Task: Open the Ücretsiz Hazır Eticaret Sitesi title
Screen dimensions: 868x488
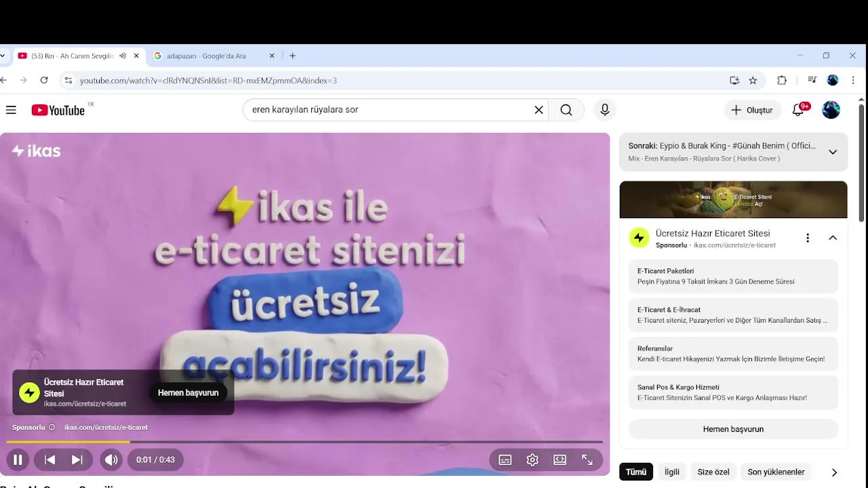Action: tap(713, 233)
